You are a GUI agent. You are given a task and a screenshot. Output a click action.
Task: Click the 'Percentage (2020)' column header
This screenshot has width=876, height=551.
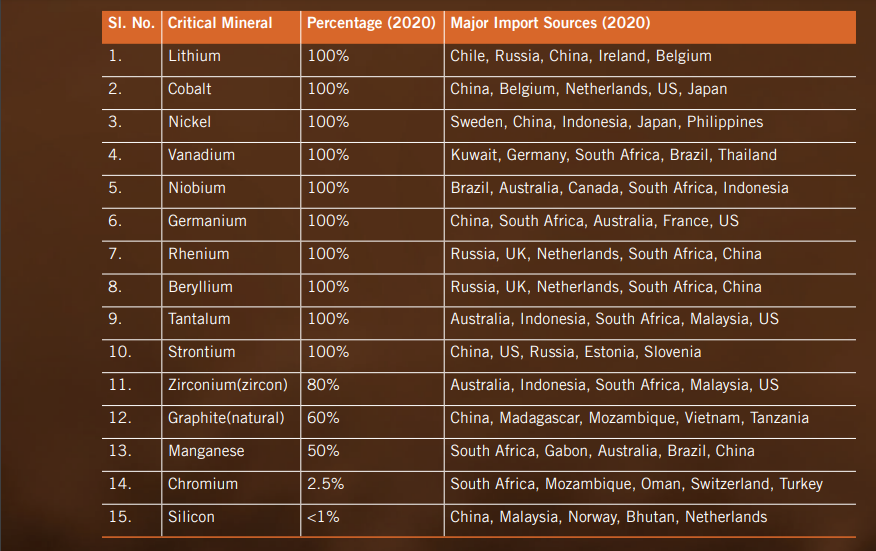pyautogui.click(x=371, y=23)
